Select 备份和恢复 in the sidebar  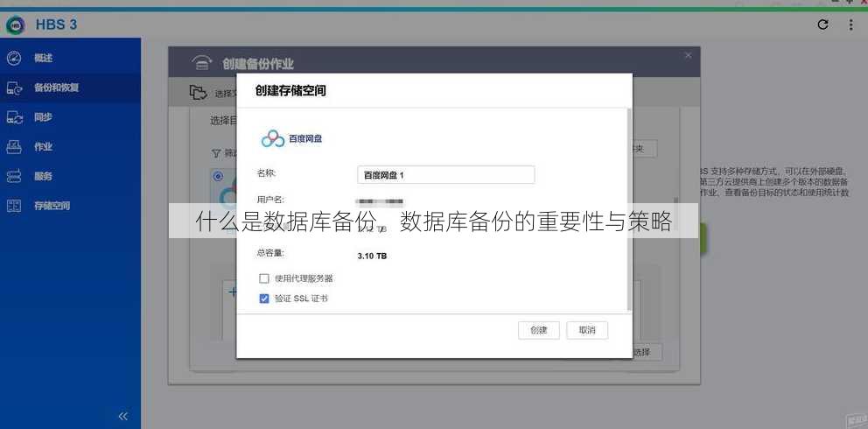click(x=70, y=88)
